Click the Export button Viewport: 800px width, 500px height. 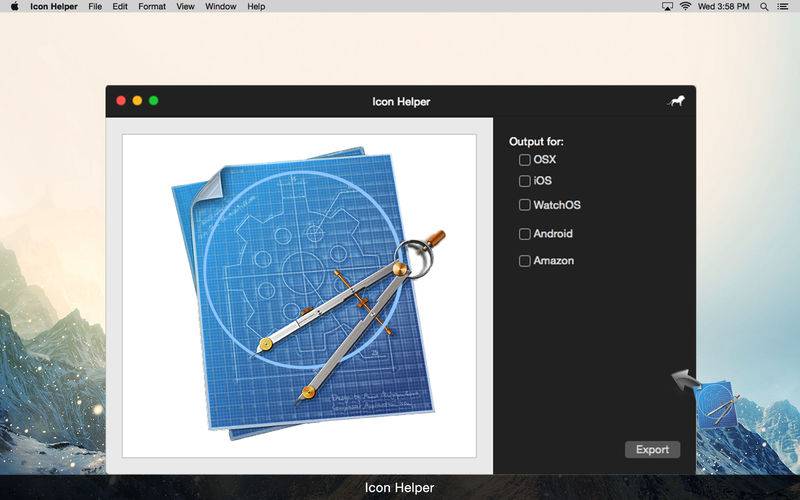653,449
